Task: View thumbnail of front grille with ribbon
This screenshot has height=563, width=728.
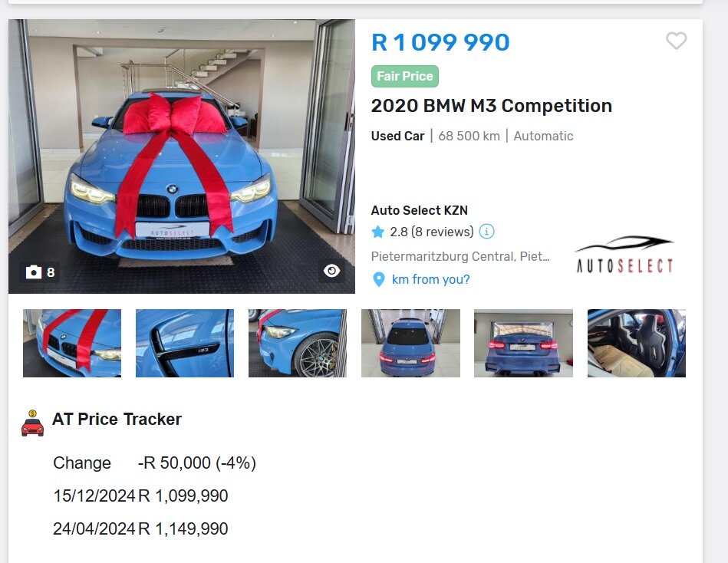Action: pos(72,343)
